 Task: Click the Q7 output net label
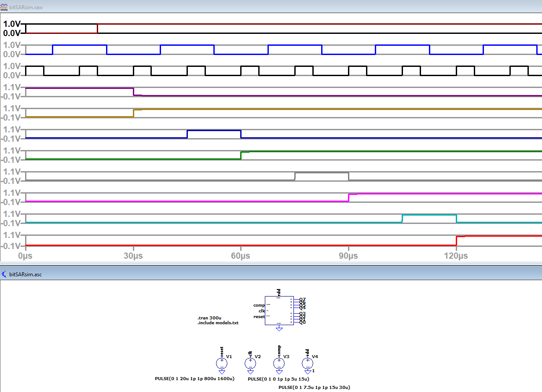point(302,300)
